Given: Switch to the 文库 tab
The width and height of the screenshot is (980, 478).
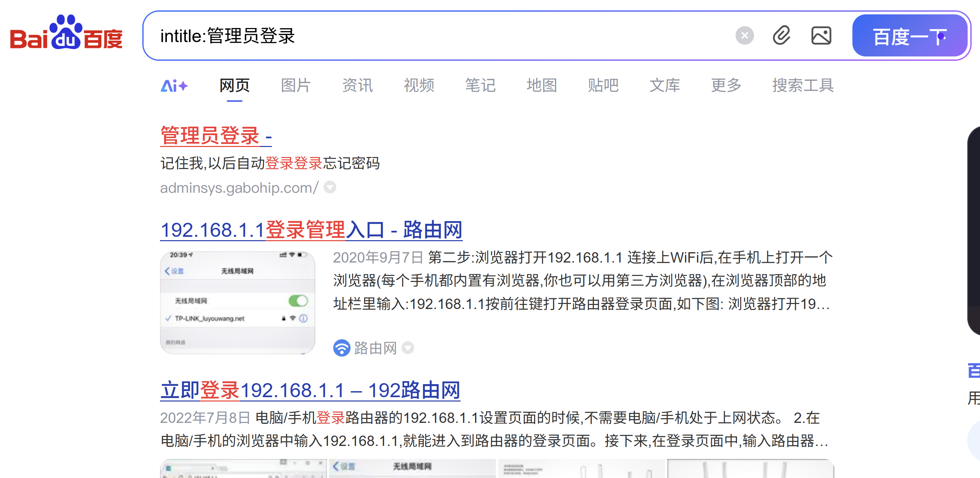Looking at the screenshot, I should click(664, 85).
